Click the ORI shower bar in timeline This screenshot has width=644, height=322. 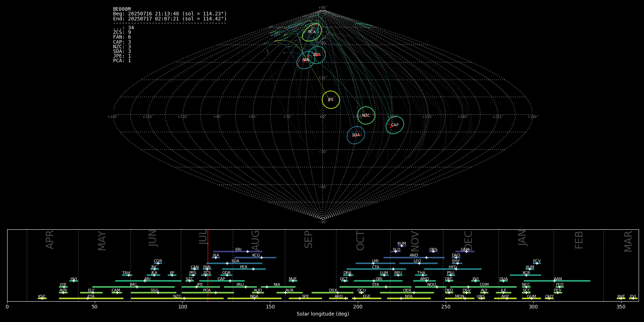coord(378,281)
